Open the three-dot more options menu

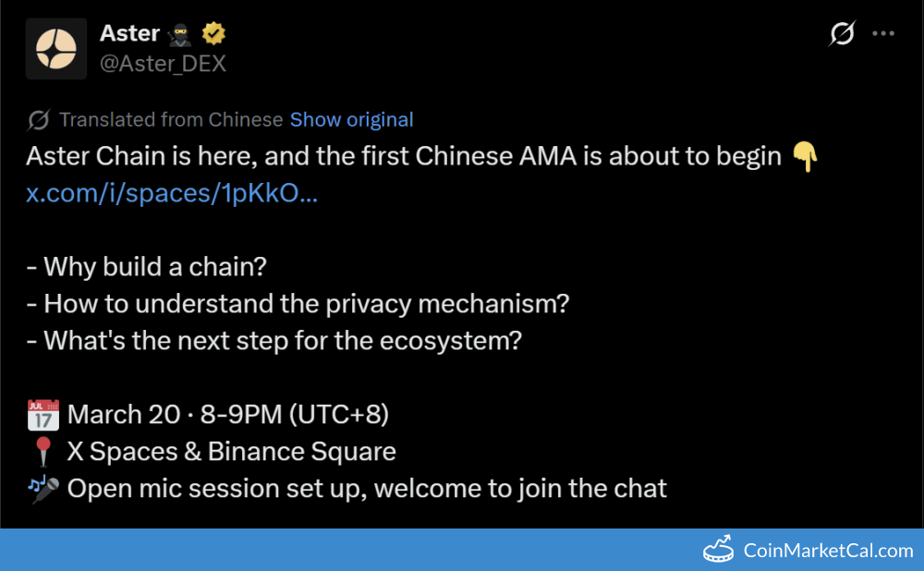884,34
